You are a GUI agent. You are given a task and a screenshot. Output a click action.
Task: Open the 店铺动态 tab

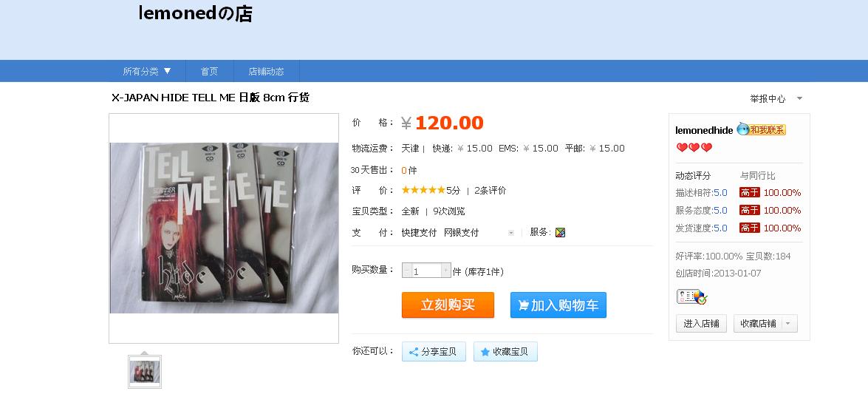click(266, 71)
